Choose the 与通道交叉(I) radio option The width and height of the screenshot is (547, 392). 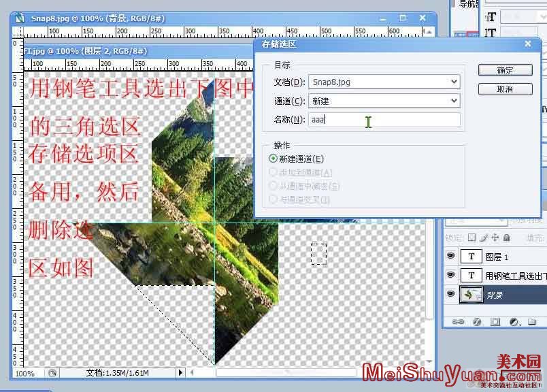[x=273, y=199]
